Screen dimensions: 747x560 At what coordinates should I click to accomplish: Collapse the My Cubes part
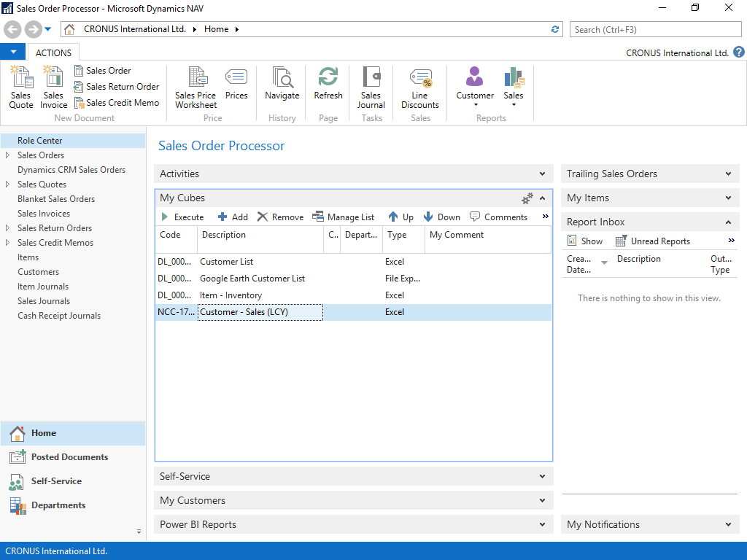(542, 198)
